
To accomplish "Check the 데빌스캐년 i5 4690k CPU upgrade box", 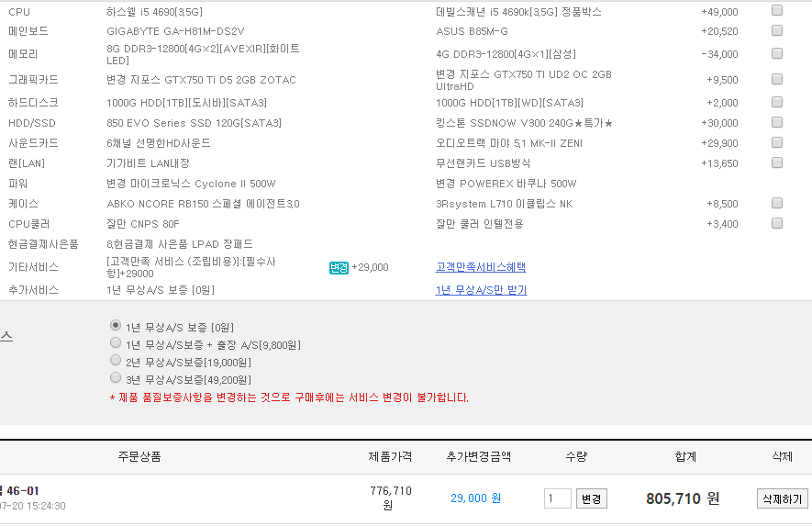I will [x=777, y=10].
